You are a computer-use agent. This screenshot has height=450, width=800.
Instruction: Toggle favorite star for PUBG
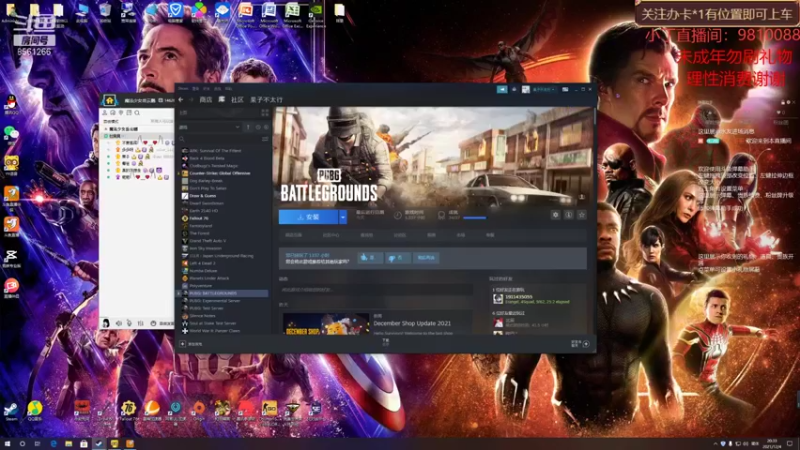582,215
